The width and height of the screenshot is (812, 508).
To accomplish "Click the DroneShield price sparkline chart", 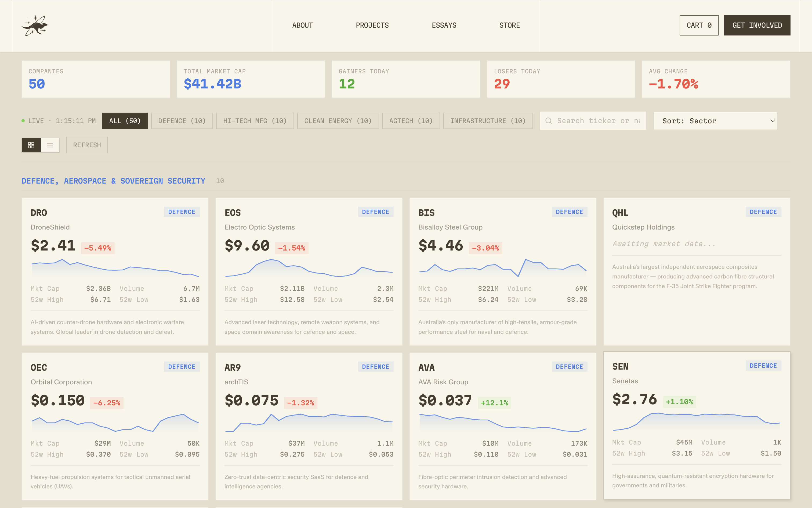I will 115,269.
